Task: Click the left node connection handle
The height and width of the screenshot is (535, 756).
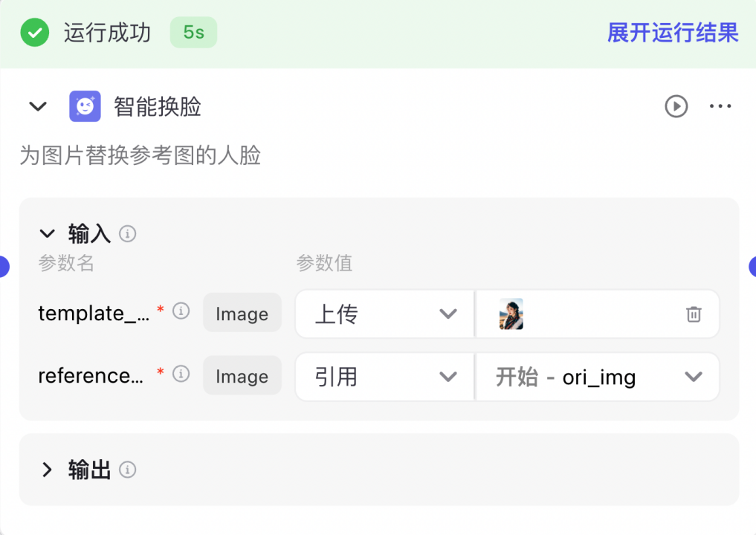Action: tap(3, 266)
